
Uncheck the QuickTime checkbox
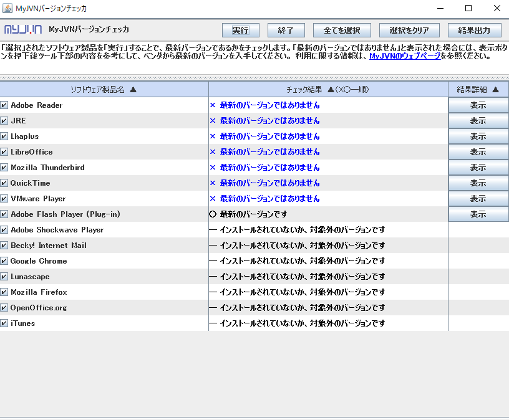(4, 183)
